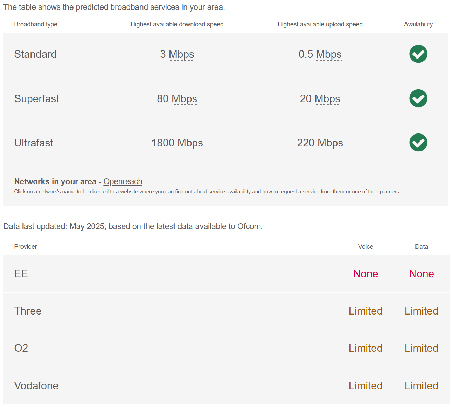Click the small link text below Networks heading
The height and width of the screenshot is (407, 451).
(207, 192)
